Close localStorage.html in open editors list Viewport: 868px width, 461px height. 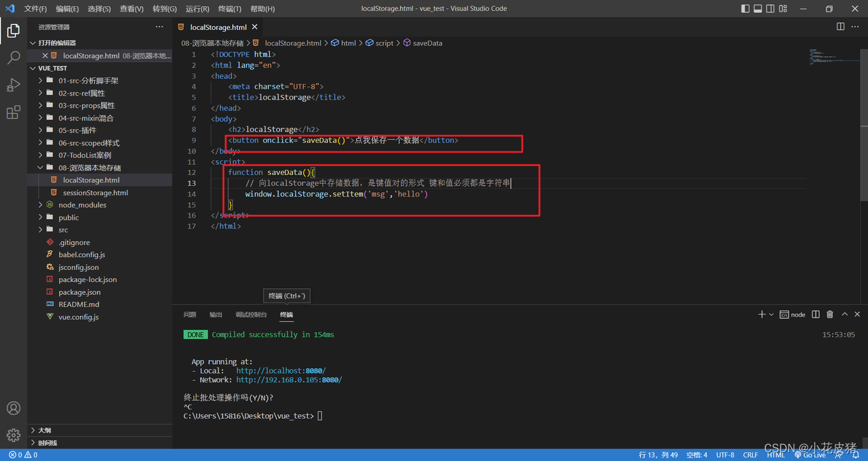[x=45, y=56]
